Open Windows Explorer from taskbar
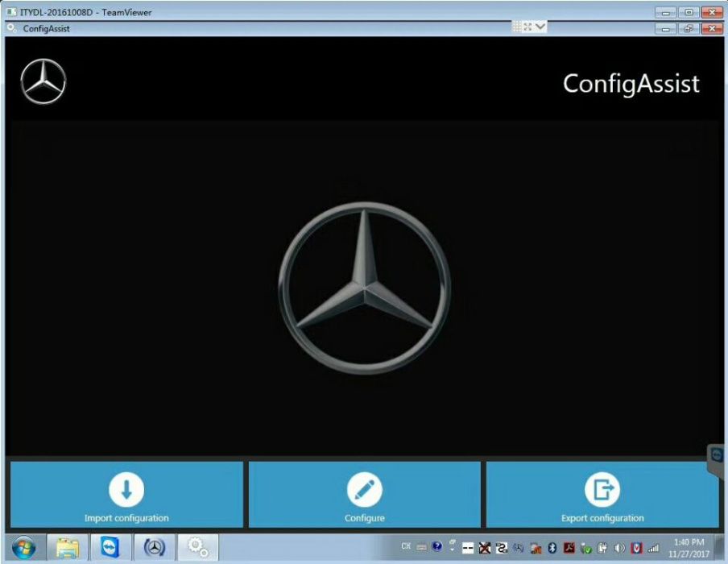This screenshot has height=564, width=728. pyautogui.click(x=68, y=548)
